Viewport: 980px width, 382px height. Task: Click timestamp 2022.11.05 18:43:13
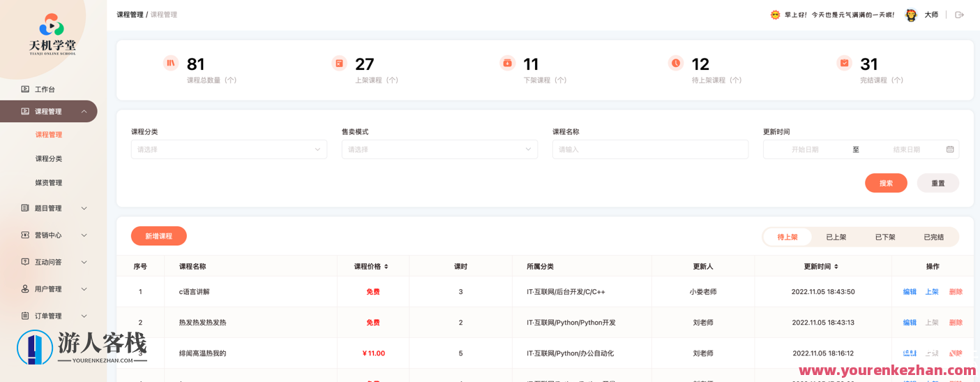point(823,323)
